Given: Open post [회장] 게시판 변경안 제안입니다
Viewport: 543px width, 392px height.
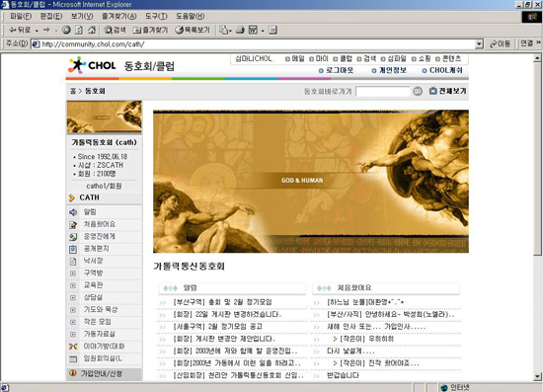Looking at the screenshot, I should point(224,339).
